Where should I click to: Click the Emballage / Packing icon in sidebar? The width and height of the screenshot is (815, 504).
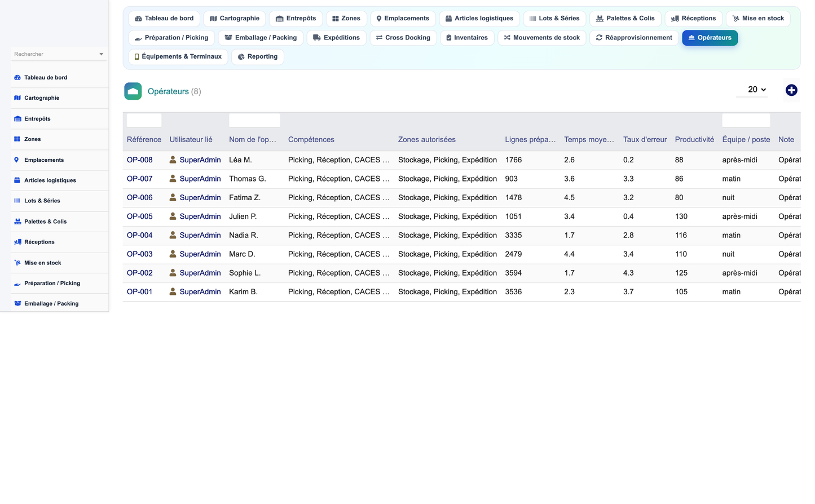click(x=17, y=304)
